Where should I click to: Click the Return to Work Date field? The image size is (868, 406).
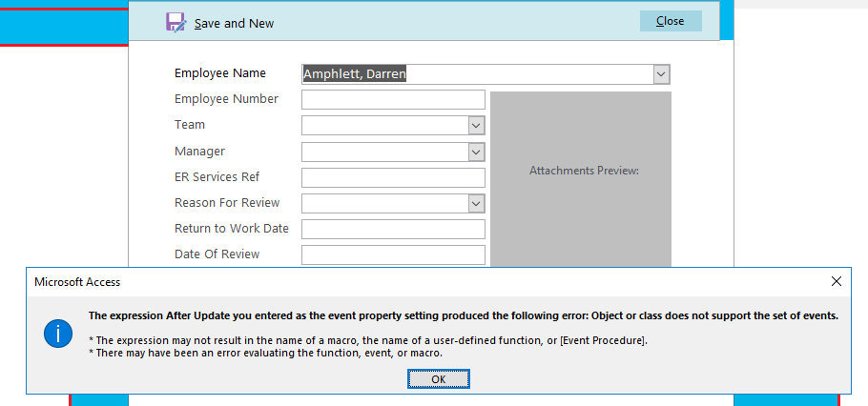(x=393, y=229)
